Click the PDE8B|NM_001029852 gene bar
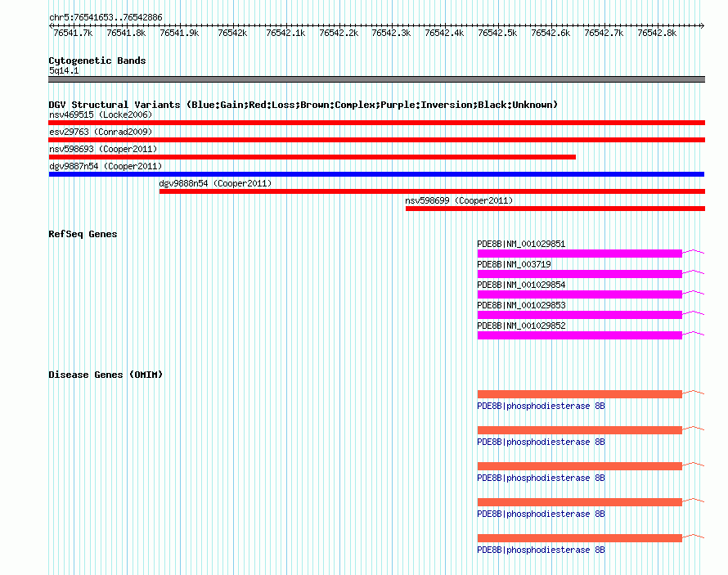 pyautogui.click(x=579, y=335)
